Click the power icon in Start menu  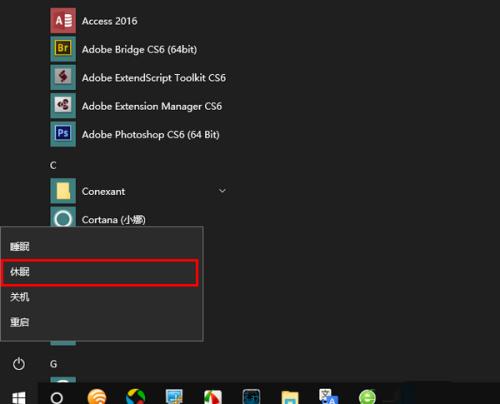tap(19, 363)
